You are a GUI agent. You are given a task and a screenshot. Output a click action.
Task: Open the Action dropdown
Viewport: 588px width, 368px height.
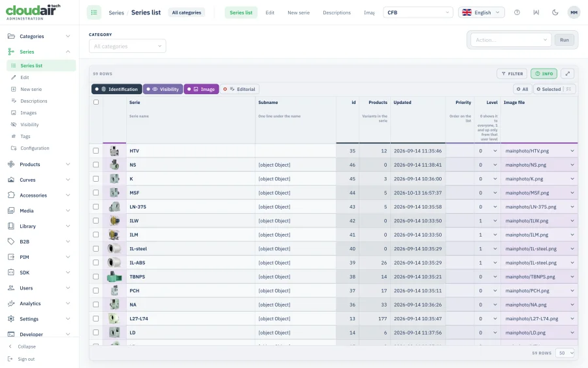pyautogui.click(x=510, y=40)
